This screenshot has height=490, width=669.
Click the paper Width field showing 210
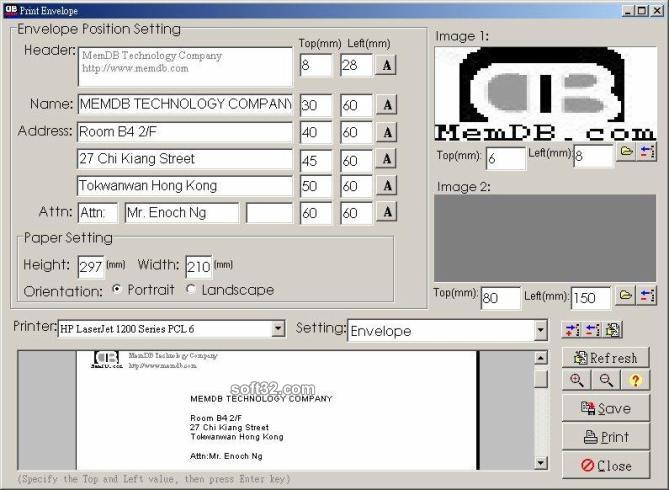point(199,267)
